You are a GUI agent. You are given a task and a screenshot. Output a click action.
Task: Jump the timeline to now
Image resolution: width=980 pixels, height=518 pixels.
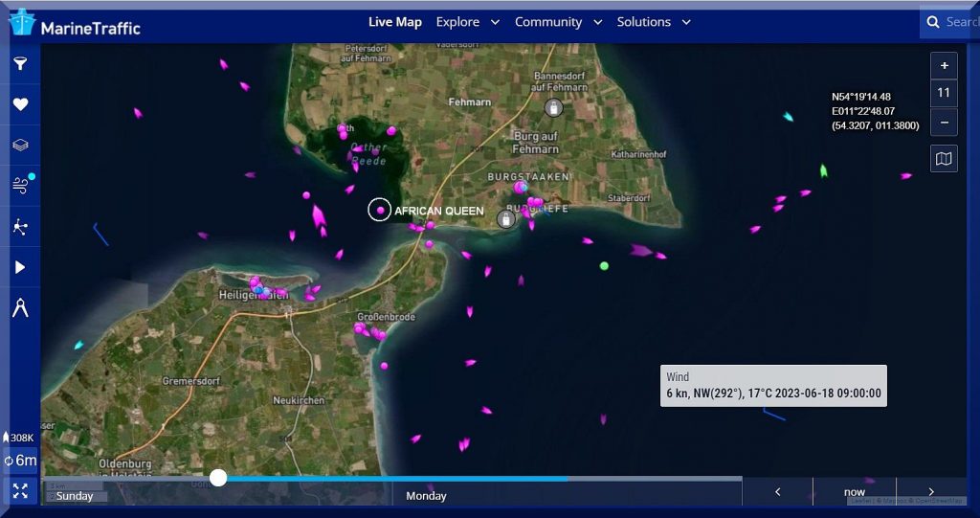tap(854, 492)
